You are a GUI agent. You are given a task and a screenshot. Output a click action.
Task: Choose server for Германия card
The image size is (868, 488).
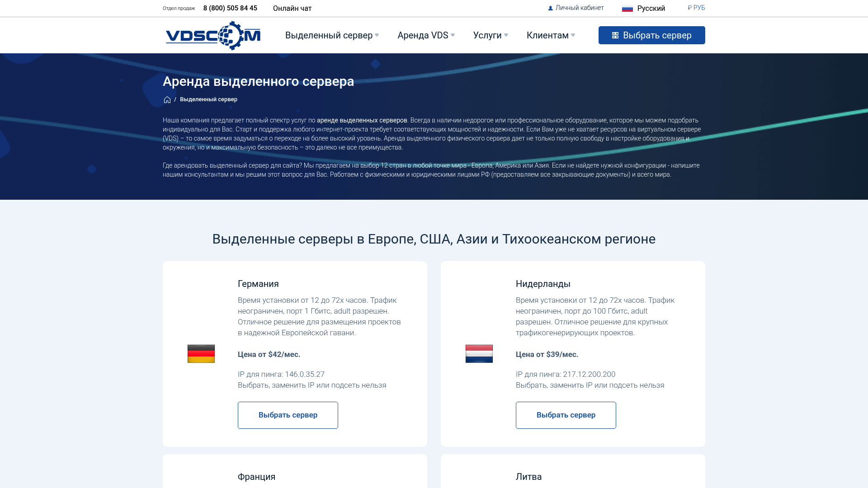click(x=288, y=415)
